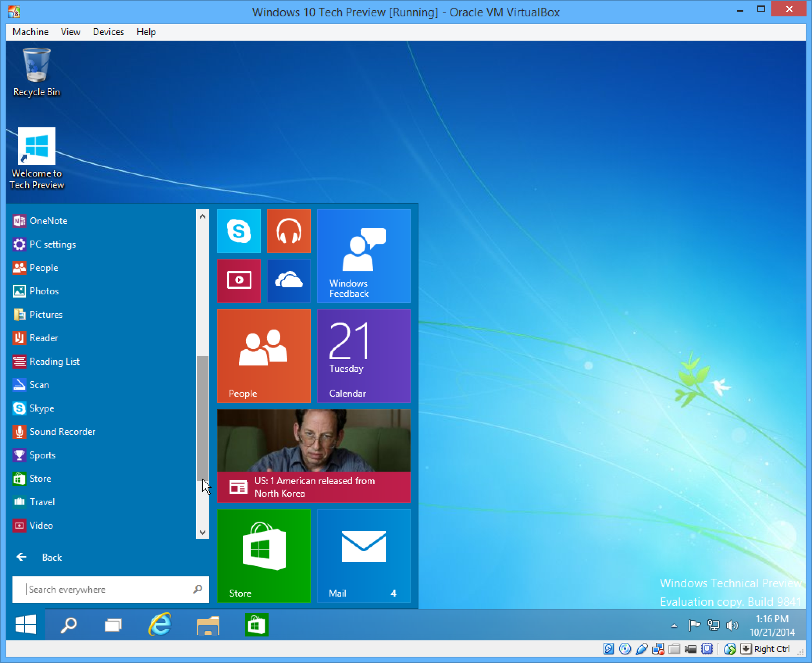Screen dimensions: 812x663
Task: Expand hidden icons in the notification area
Action: pos(674,625)
